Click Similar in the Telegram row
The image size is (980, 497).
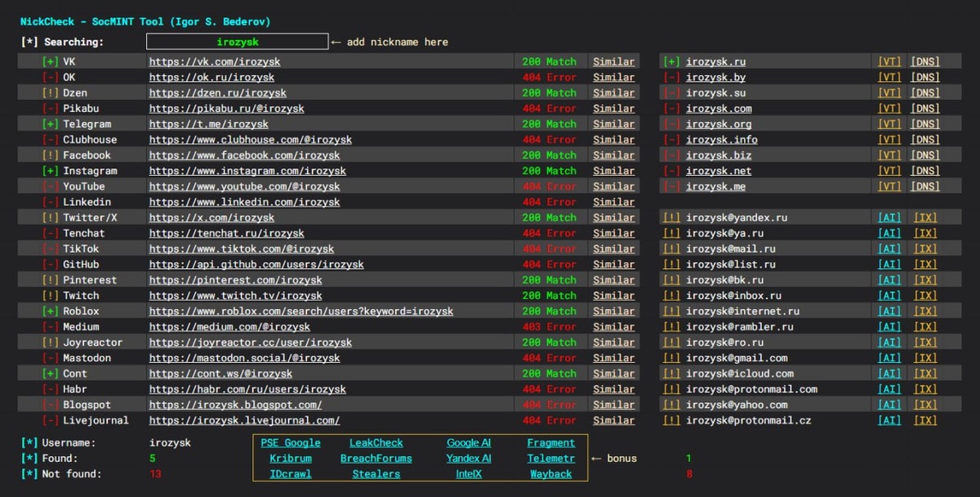(613, 123)
